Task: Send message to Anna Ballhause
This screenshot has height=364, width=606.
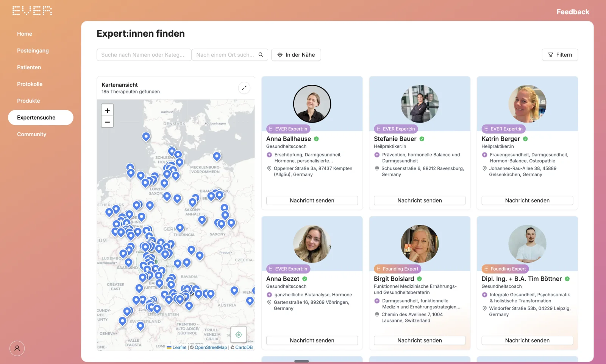Action: 312,201
